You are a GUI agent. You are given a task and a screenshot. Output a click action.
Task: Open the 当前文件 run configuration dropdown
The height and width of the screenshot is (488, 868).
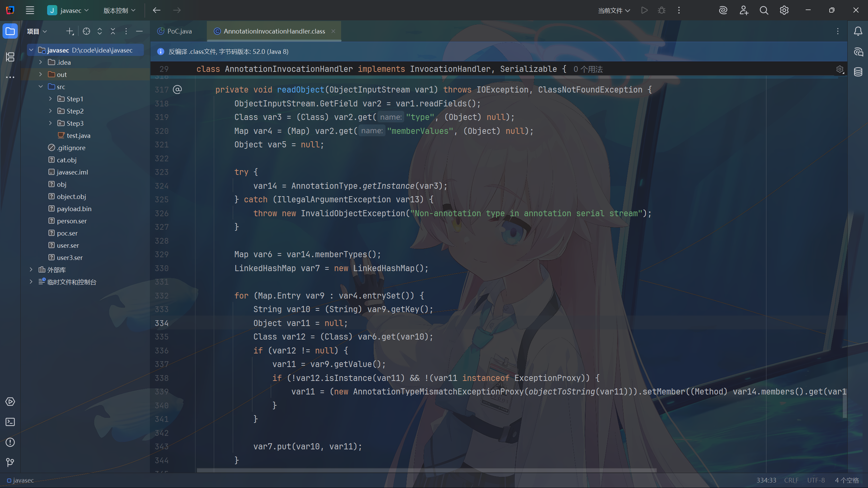click(614, 10)
